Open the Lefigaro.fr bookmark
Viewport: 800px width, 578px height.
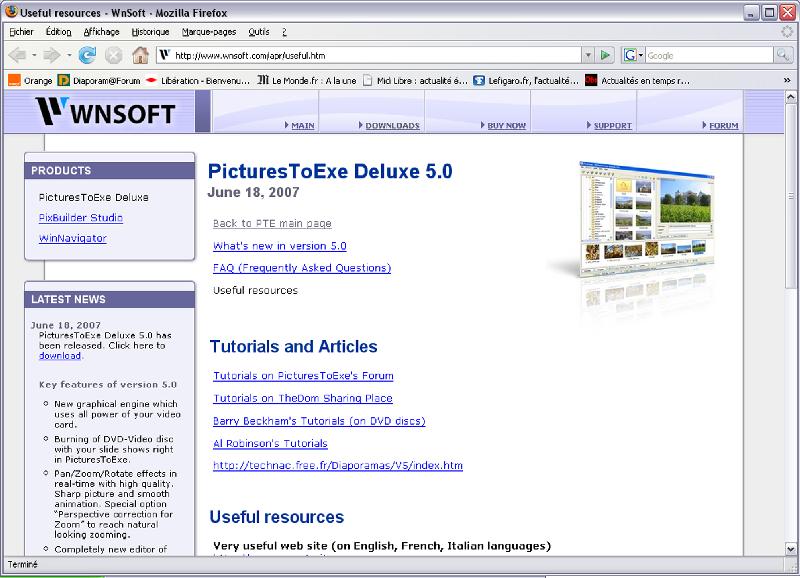526,81
